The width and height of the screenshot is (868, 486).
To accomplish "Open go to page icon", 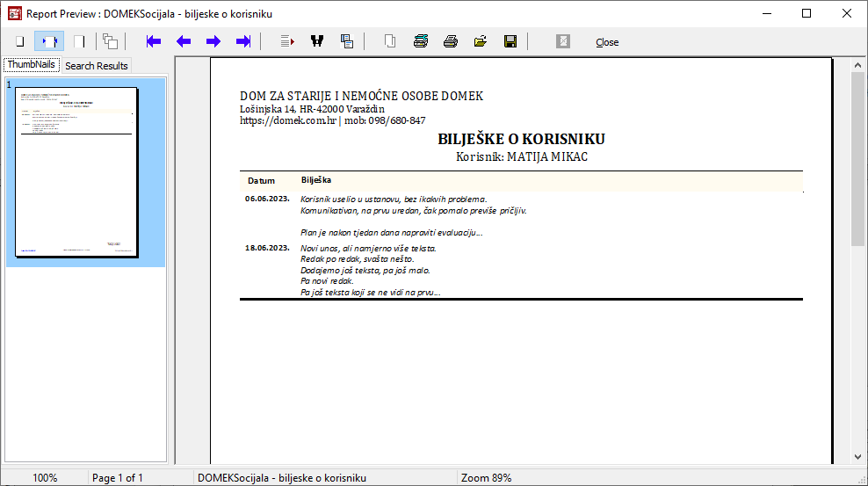I will (x=286, y=41).
